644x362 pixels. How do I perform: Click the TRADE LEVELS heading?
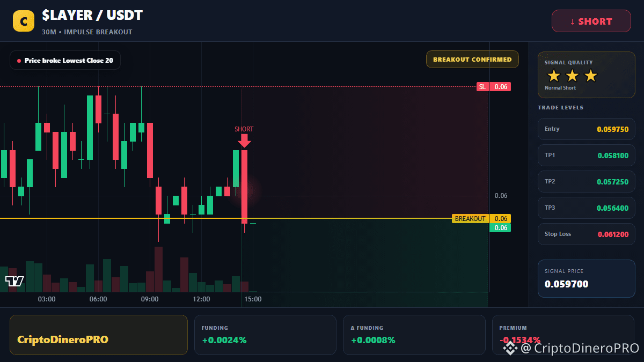[561, 108]
